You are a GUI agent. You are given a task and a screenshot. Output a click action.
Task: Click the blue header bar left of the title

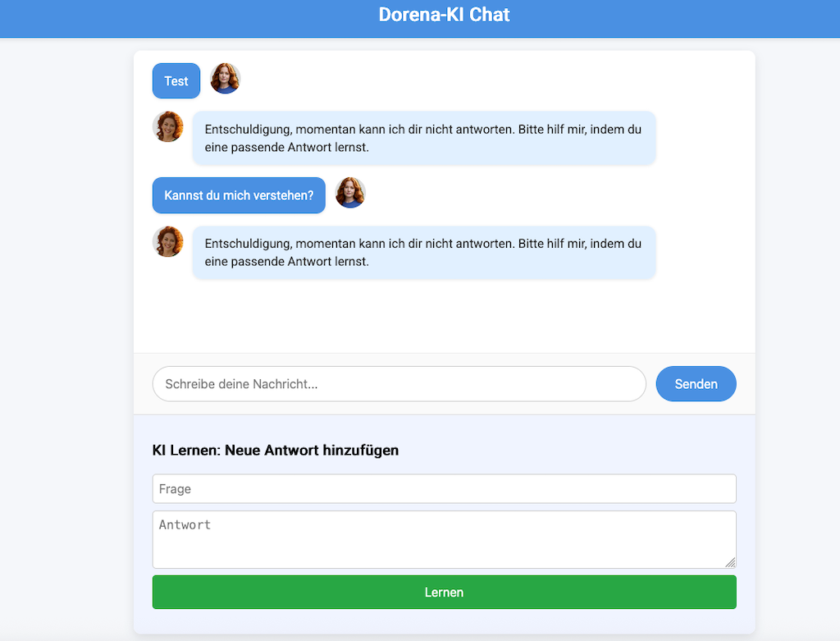[164, 16]
